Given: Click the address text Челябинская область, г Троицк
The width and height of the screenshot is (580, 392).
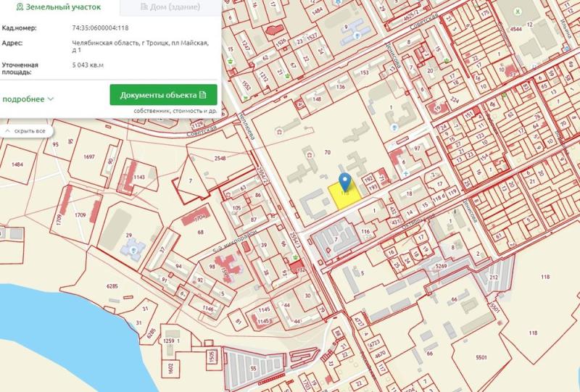Looking at the screenshot, I should (x=140, y=46).
